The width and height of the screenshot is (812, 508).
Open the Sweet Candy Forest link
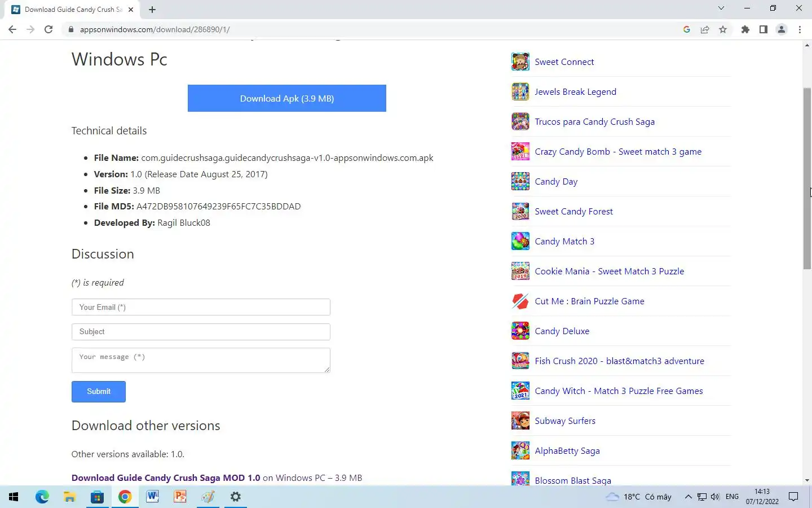point(573,211)
